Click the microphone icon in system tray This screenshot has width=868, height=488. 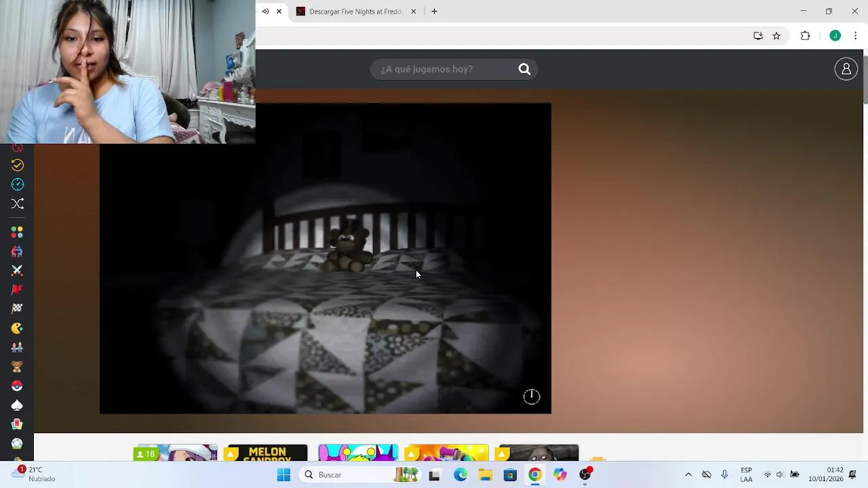(x=725, y=475)
